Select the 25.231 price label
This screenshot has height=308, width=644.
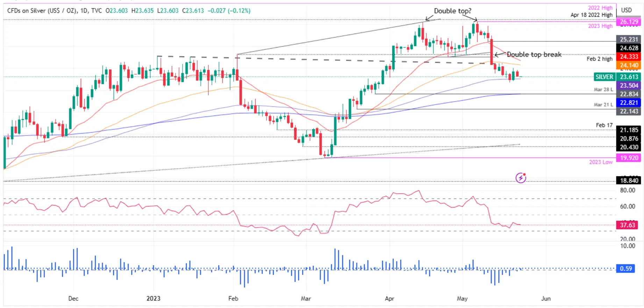(629, 40)
